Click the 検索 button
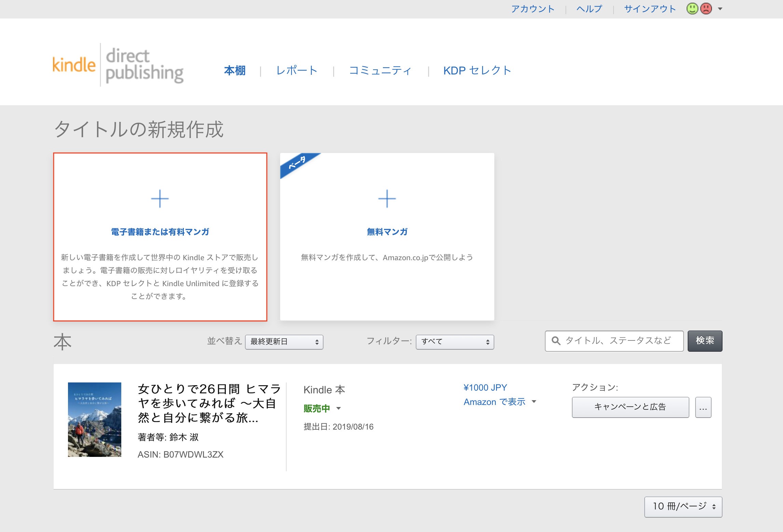 (x=705, y=341)
